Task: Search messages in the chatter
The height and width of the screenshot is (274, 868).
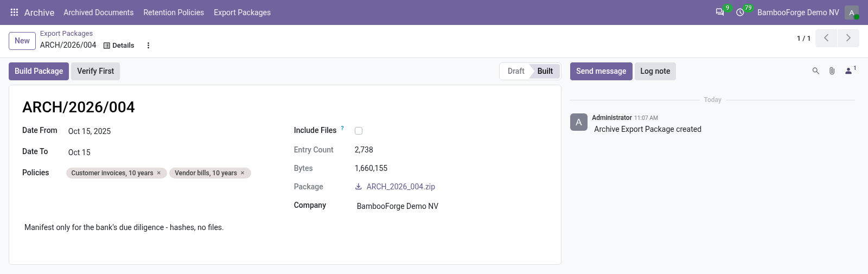Action: point(815,71)
